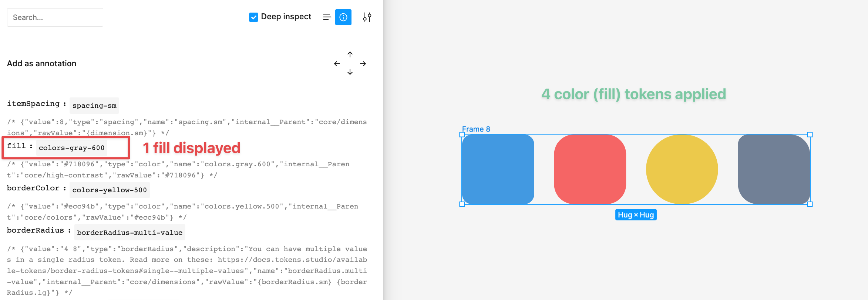868x300 pixels.
Task: Disable the Deep inspect checkbox
Action: coord(253,17)
